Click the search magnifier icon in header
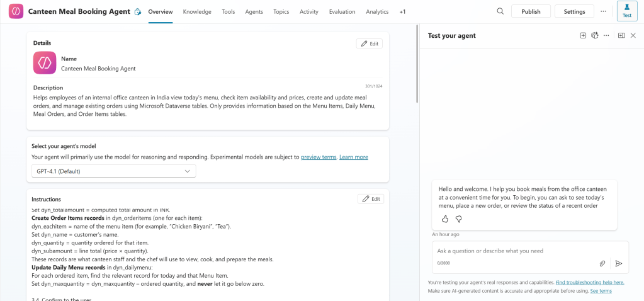This screenshot has width=644, height=301. pyautogui.click(x=500, y=11)
